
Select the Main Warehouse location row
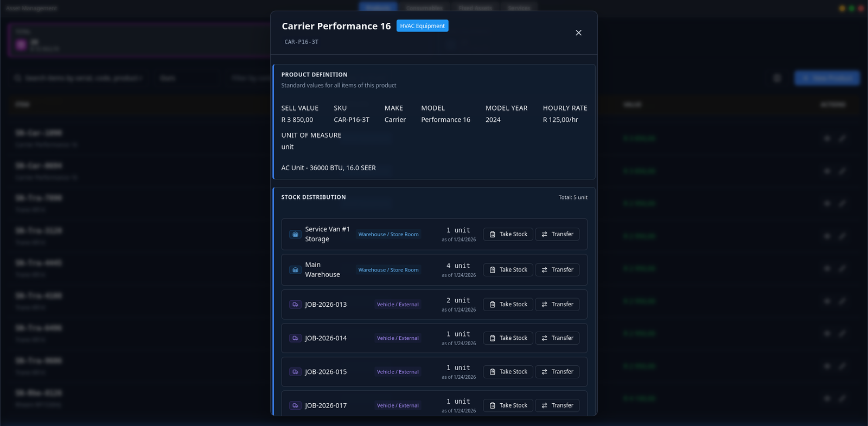[322, 270]
